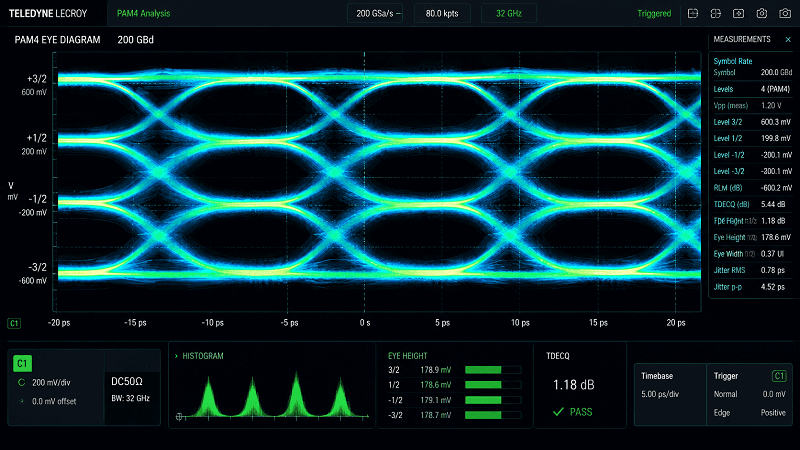Viewport: 800px width, 450px height.
Task: Click the RLM (dB) measurement row
Action: (x=752, y=188)
